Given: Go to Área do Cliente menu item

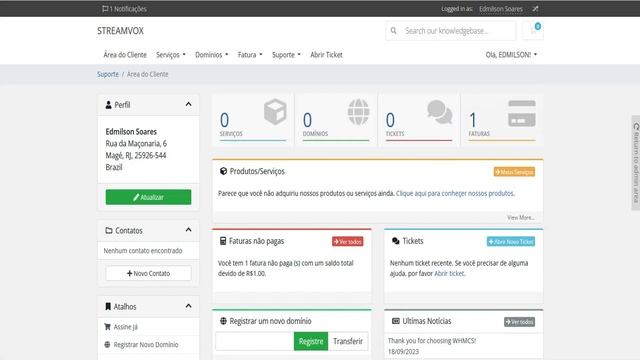Looking at the screenshot, I should click(x=125, y=55).
